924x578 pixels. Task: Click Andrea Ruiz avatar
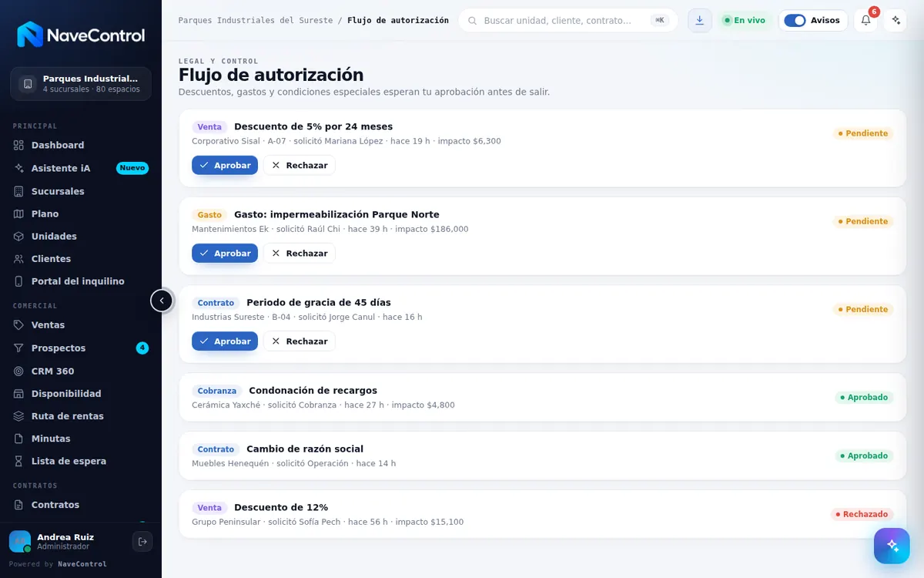20,542
